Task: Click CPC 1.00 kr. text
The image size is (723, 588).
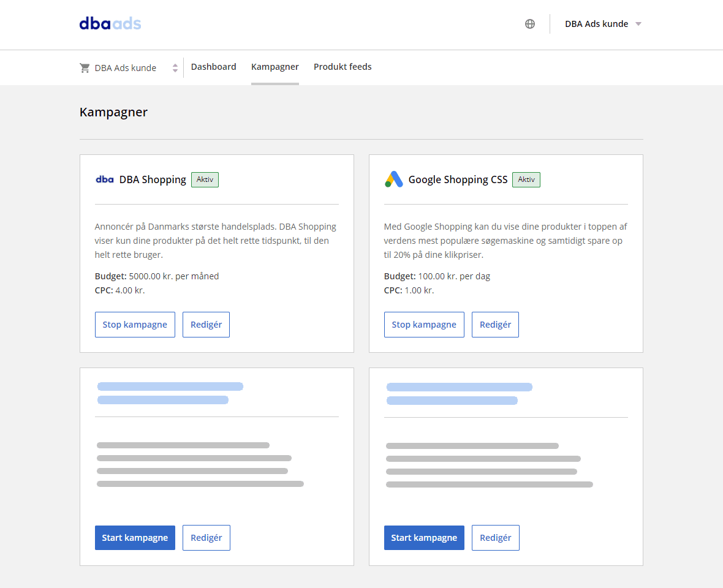Action: [409, 290]
